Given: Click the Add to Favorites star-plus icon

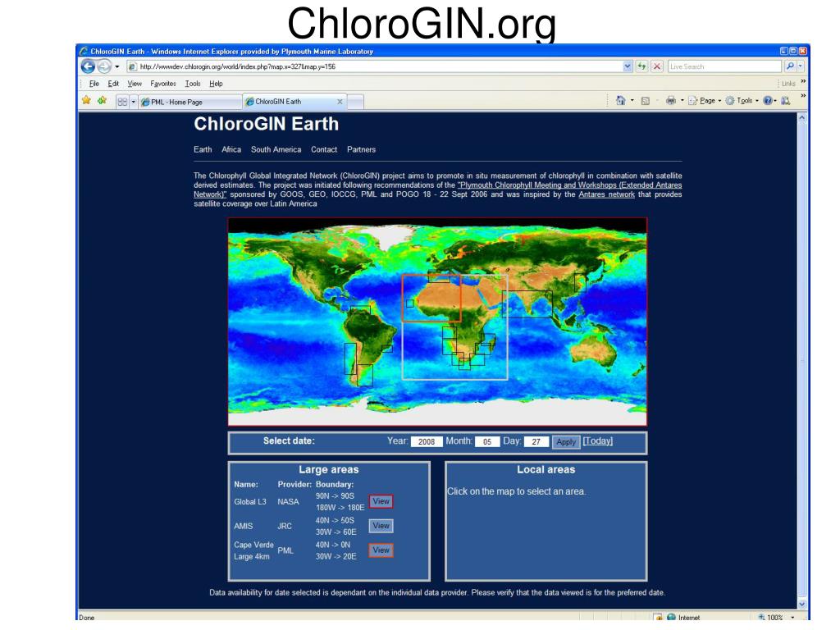Looking at the screenshot, I should [x=102, y=100].
